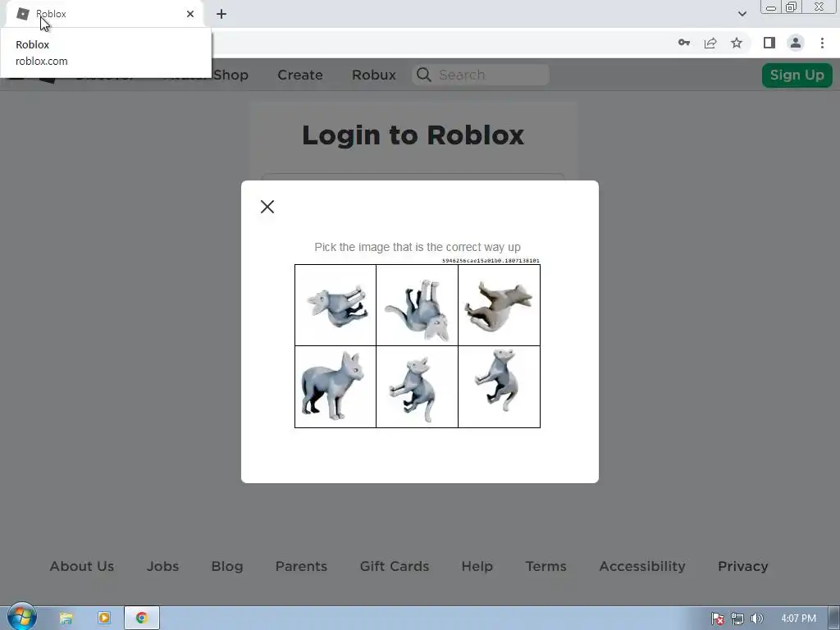Close the image verification dialog

(x=267, y=207)
